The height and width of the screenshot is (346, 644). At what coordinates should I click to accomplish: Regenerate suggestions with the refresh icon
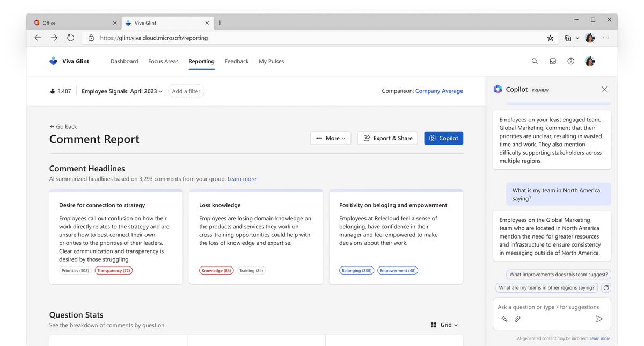click(x=606, y=287)
